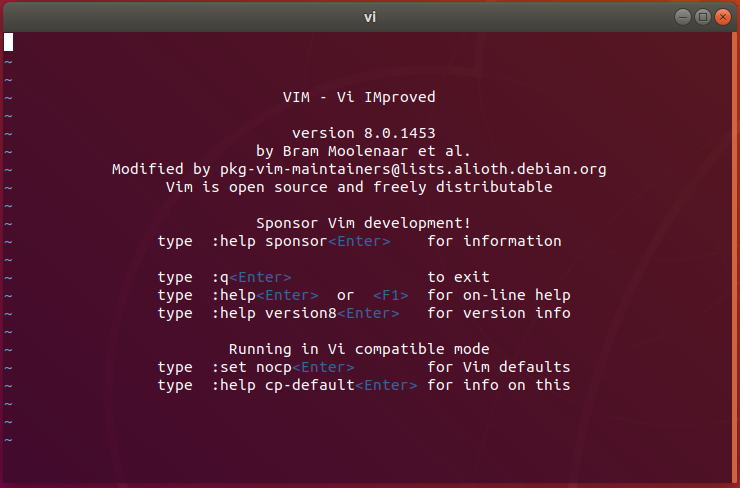Click "Vim is open source" line
The width and height of the screenshot is (740, 488).
click(x=359, y=187)
